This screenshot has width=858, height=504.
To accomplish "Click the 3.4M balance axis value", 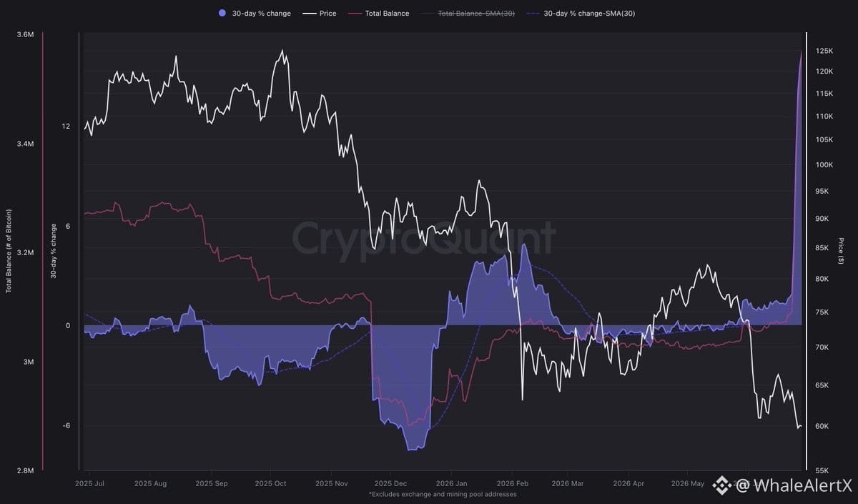I will 25,144.
